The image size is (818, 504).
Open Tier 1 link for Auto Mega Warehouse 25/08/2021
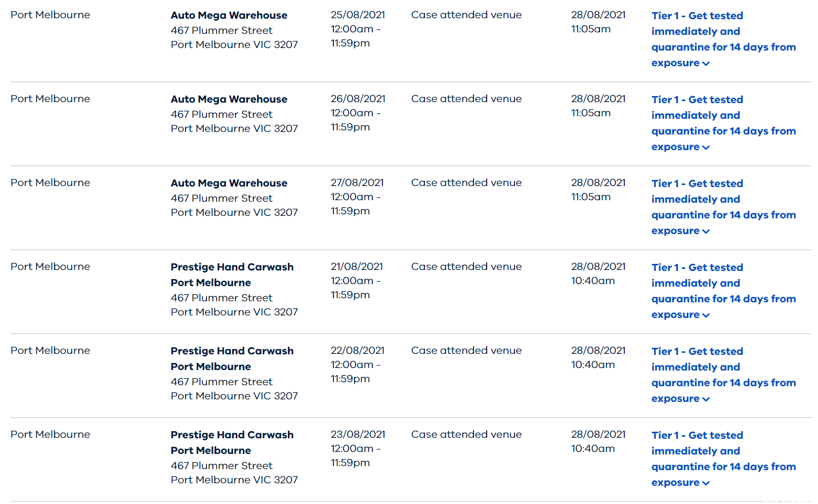click(723, 39)
